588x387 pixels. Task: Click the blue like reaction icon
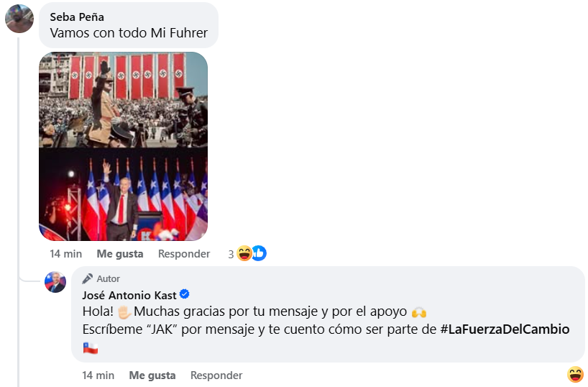click(259, 253)
